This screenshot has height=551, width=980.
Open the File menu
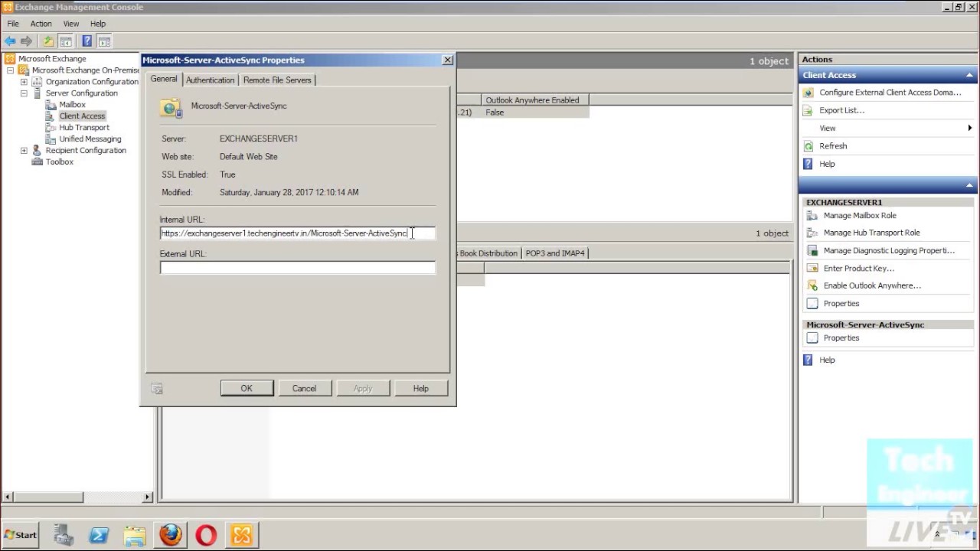(x=13, y=24)
